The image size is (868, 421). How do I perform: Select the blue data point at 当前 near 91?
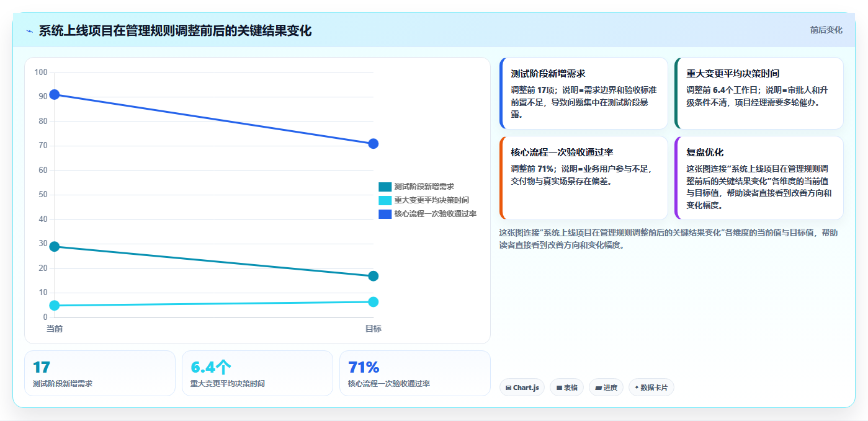point(55,94)
